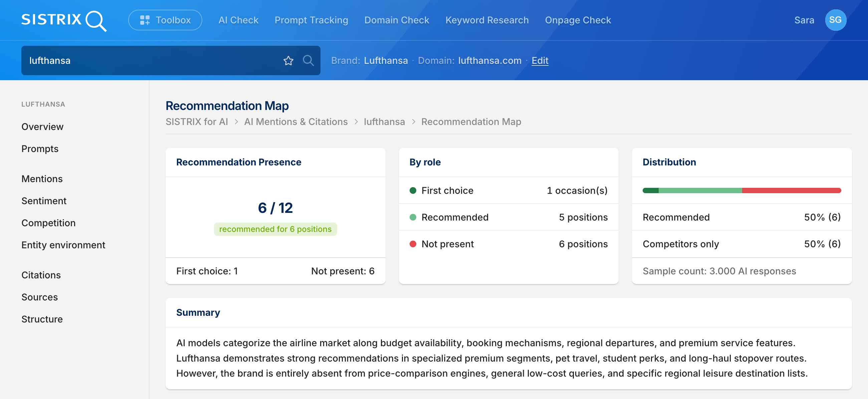
Task: Go to Mentions in the sidebar
Action: click(x=42, y=179)
